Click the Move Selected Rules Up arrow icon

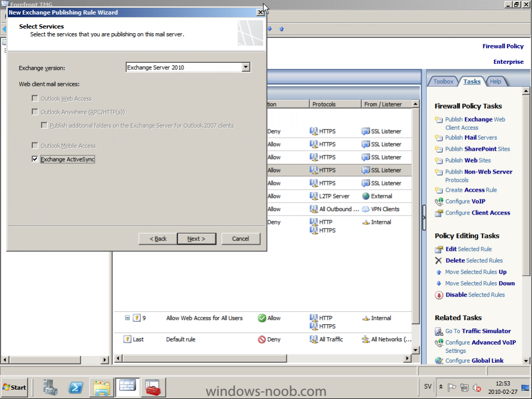coord(438,272)
